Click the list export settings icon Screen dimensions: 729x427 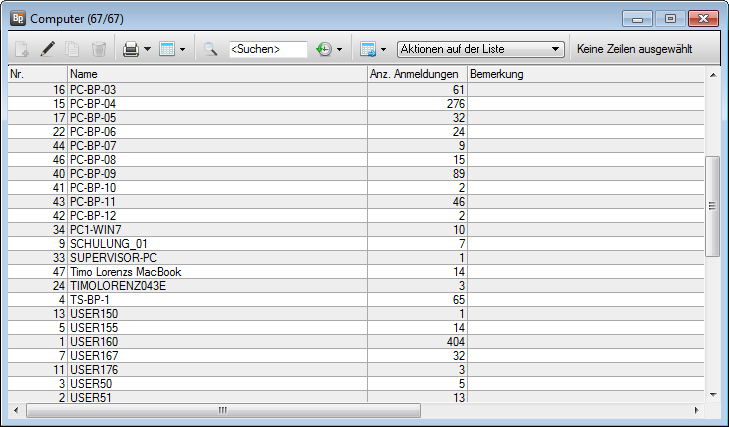pos(368,48)
